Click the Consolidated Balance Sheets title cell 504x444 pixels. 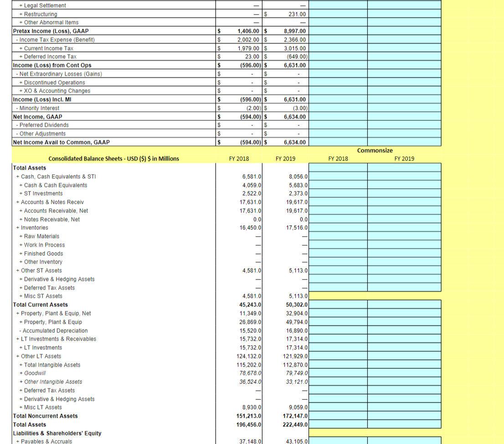pyautogui.click(x=116, y=158)
